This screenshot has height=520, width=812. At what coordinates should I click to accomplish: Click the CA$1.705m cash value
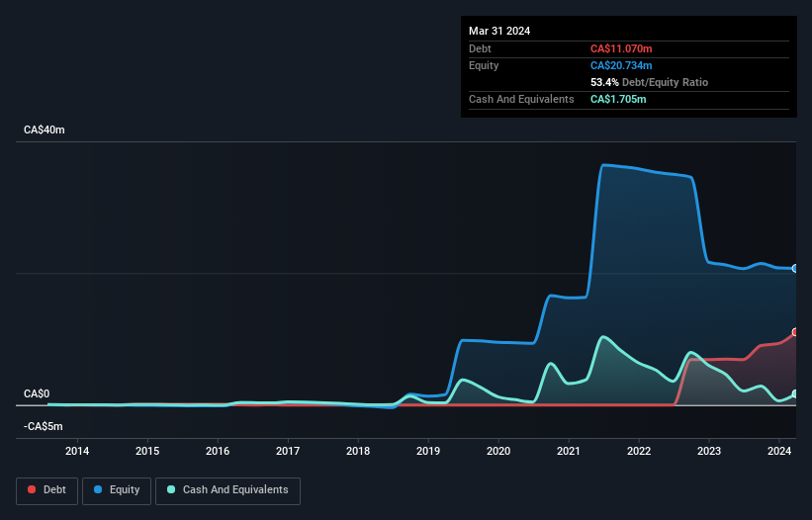(x=618, y=99)
